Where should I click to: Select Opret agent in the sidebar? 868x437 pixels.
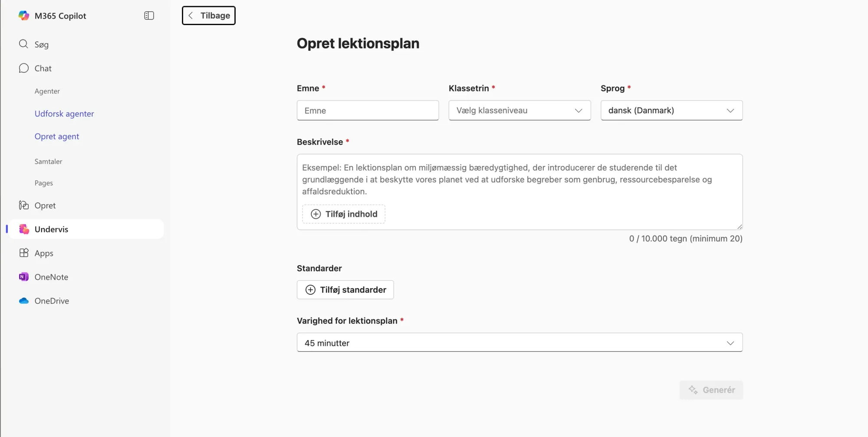click(57, 137)
